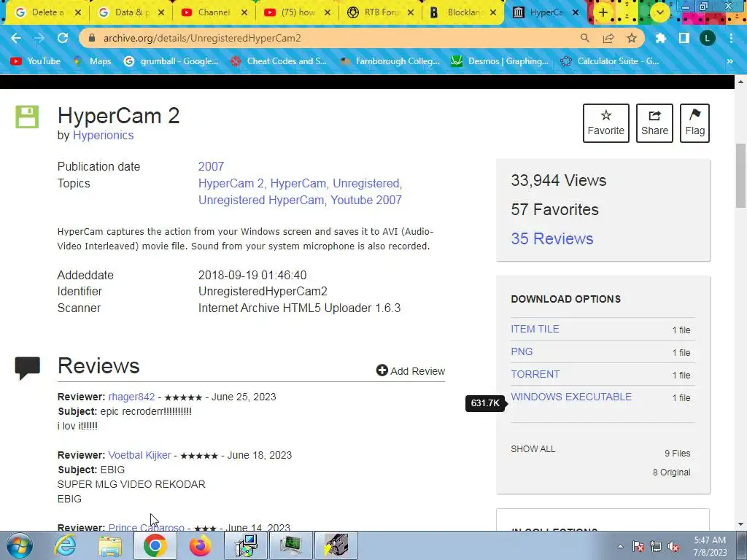Open the 'Youtube 2007' topic link
Viewport: 747px width, 560px height.
[366, 200]
